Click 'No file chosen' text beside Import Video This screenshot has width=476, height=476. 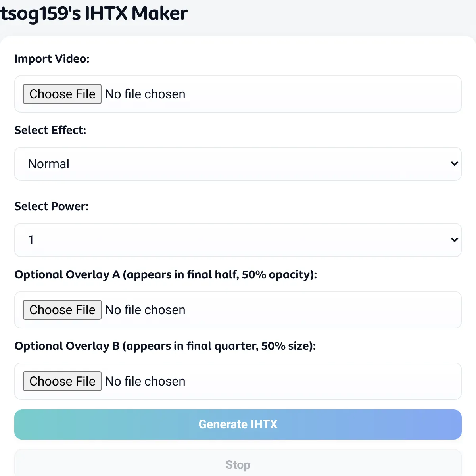145,94
